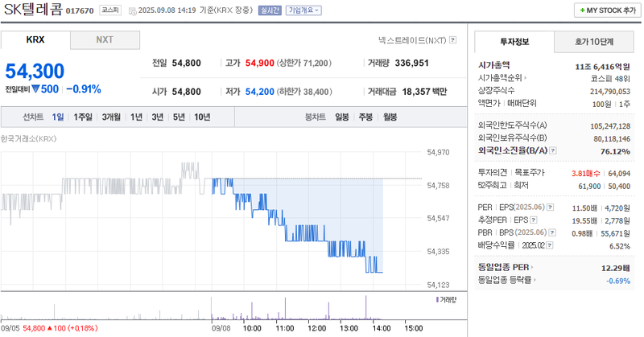The height and width of the screenshot is (337, 644).
Task: Click the current price 54,300
Action: click(35, 71)
